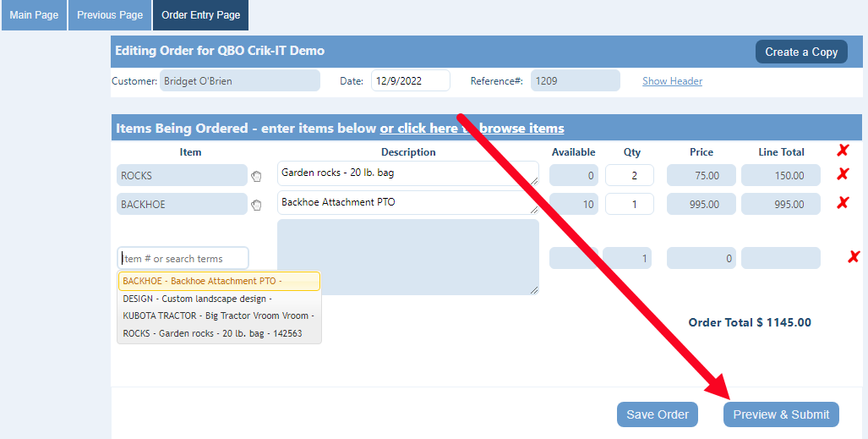Delete the ROCKS line item with red X
Image resolution: width=868 pixels, height=439 pixels.
pos(842,174)
